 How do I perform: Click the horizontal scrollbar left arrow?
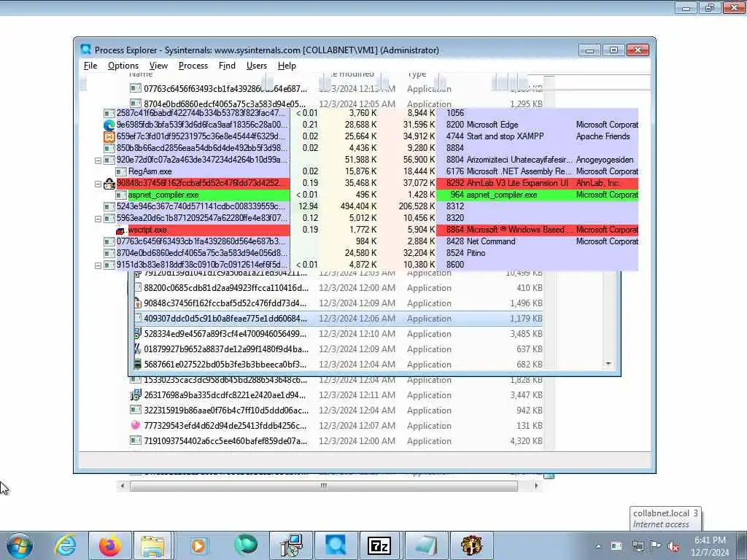coord(123,486)
